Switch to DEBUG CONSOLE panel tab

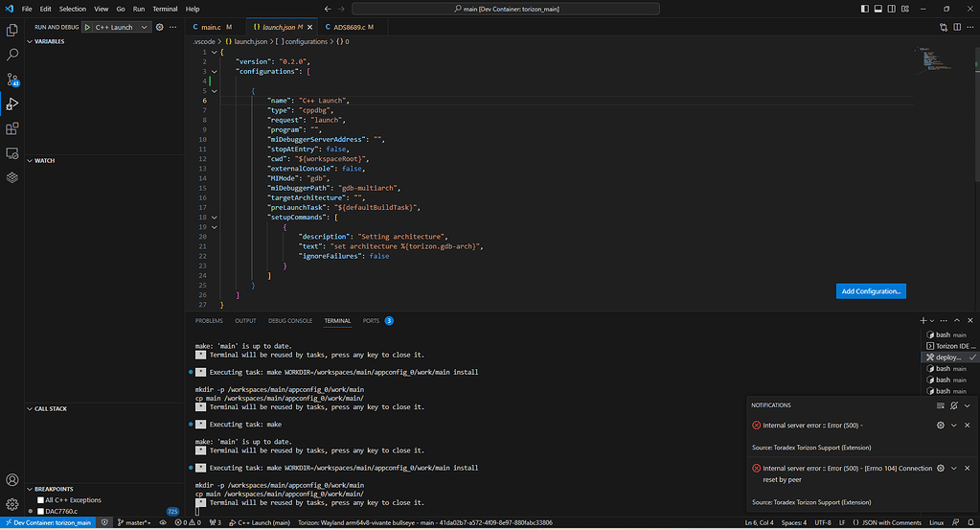pyautogui.click(x=290, y=321)
